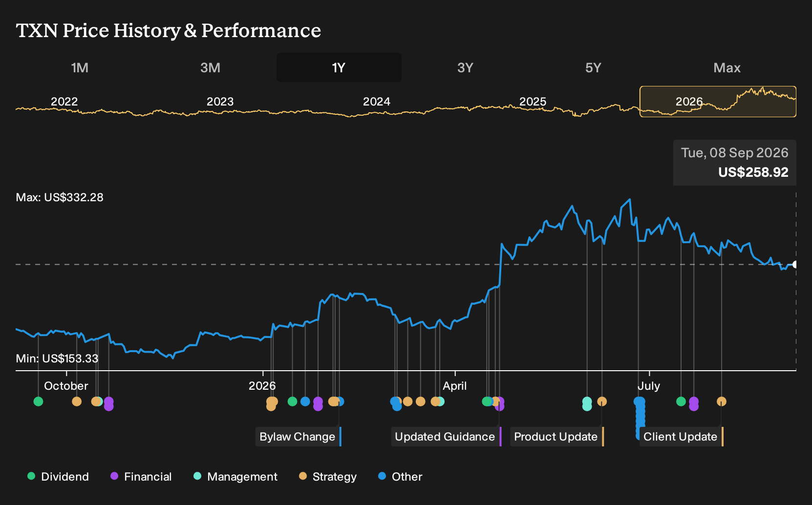Screen dimensions: 812x505
Task: Jump to 2024 in the overview mini chart
Action: coord(377,102)
